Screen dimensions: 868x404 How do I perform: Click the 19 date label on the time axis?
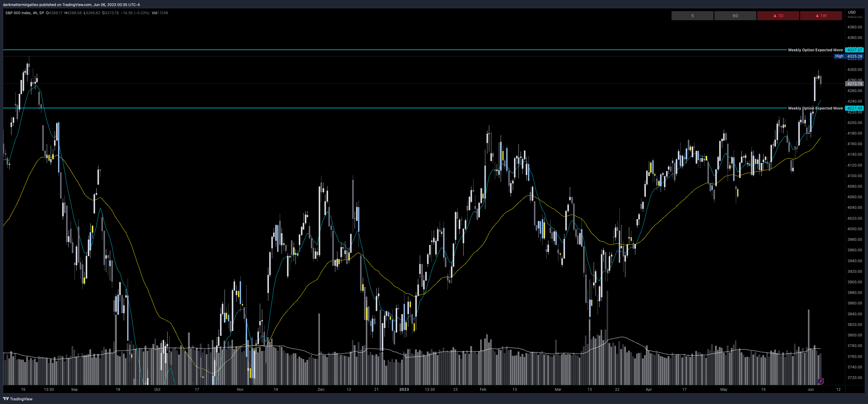coord(118,389)
